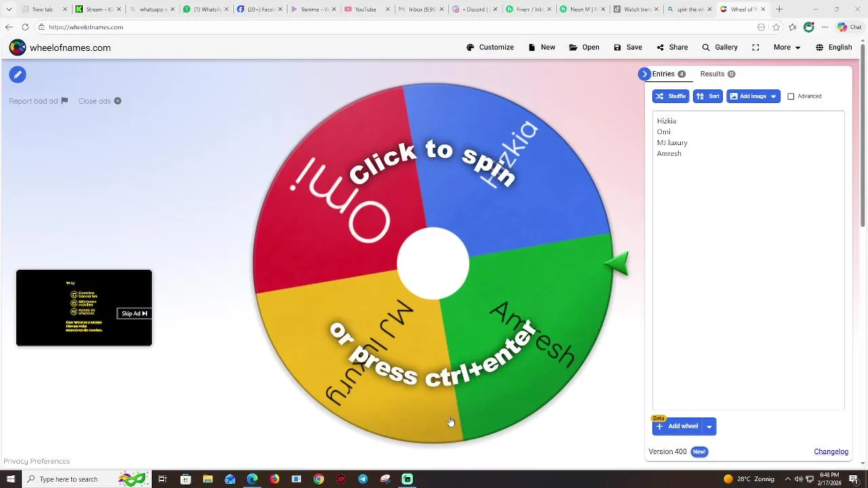Click the Add wheel button

tap(677, 426)
